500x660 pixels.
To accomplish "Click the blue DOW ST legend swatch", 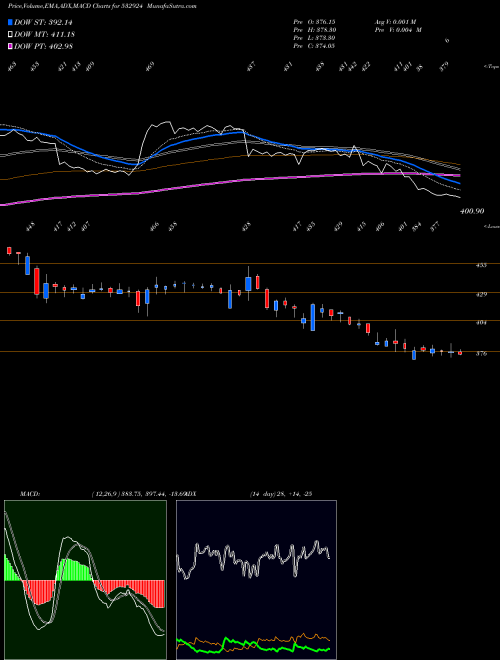I will (10, 22).
